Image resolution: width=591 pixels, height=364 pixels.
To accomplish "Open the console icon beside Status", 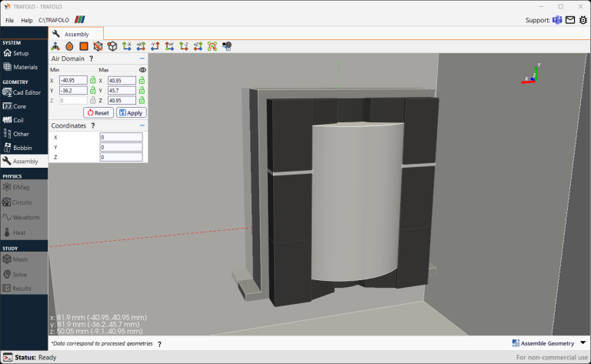I will [x=8, y=357].
